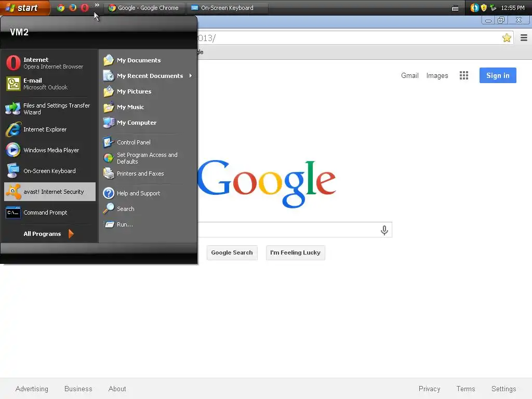Open About footer link
532x399 pixels.
pos(117,389)
